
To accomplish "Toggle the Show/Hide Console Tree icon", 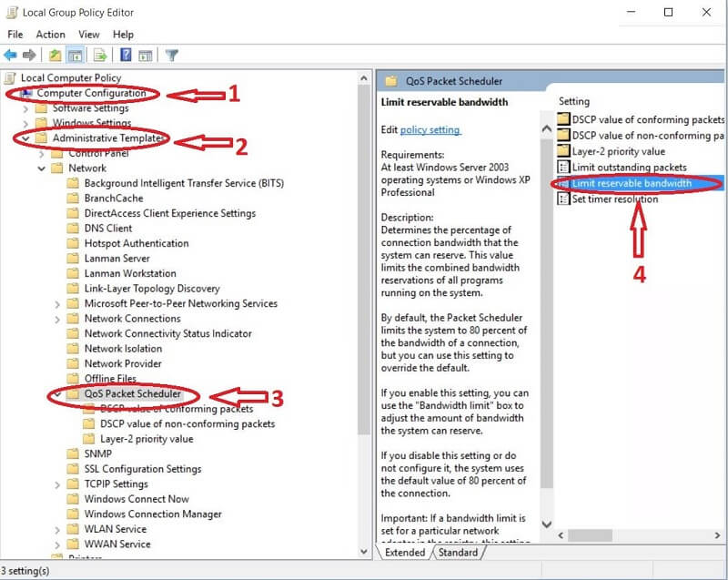I will (75, 56).
